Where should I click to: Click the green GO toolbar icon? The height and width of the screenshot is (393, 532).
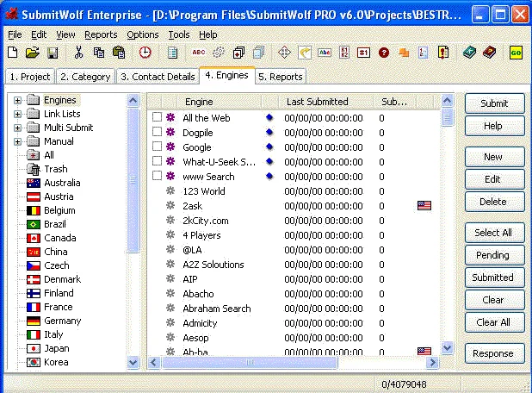tap(516, 53)
